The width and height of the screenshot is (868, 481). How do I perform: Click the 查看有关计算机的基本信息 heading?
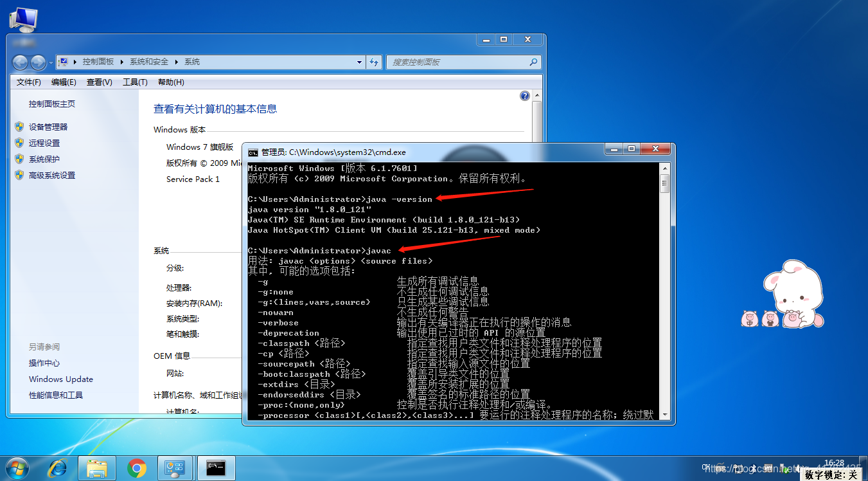click(215, 109)
